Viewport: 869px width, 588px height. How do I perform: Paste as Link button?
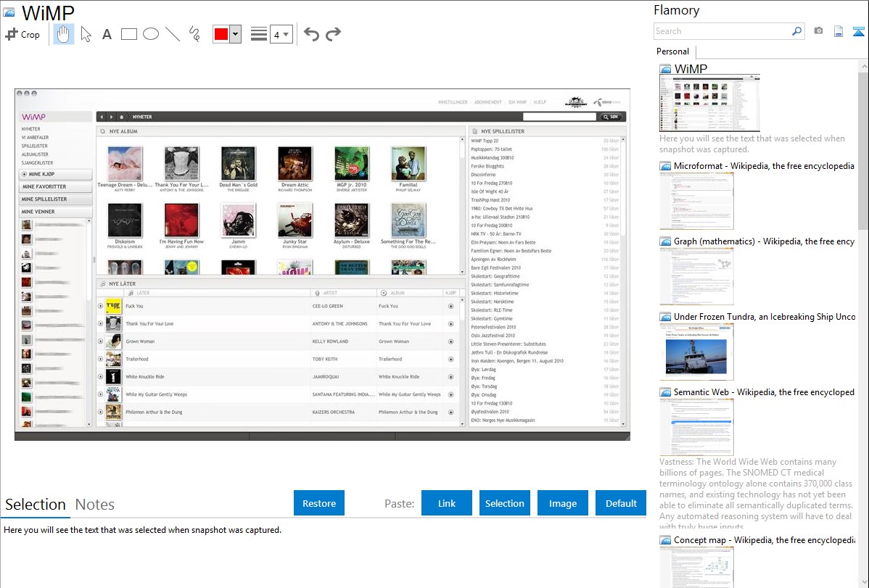pyautogui.click(x=447, y=503)
